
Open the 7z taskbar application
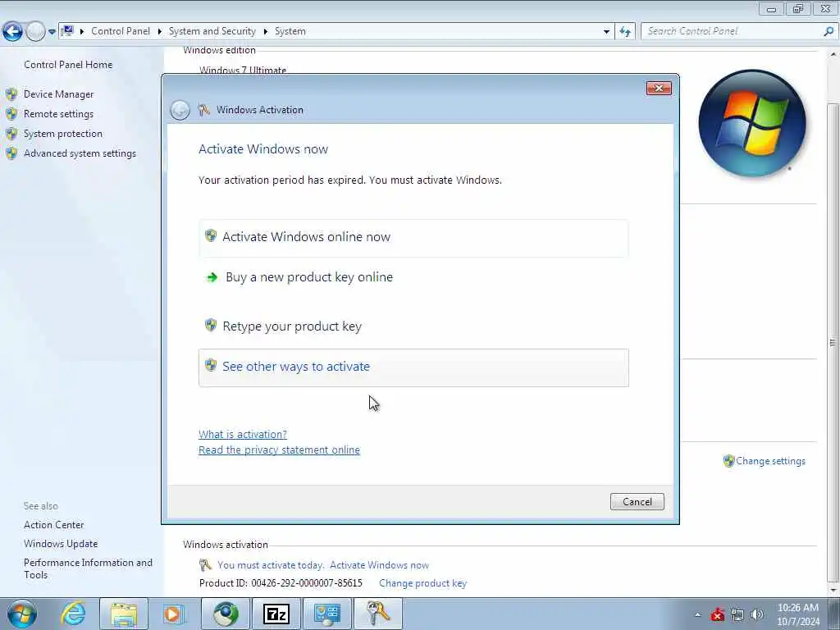tap(276, 614)
